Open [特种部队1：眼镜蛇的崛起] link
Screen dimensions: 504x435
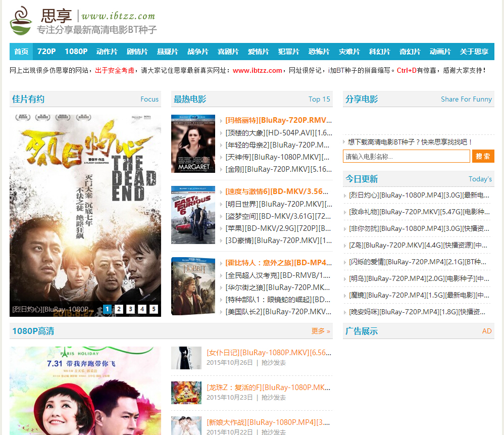tap(278, 300)
